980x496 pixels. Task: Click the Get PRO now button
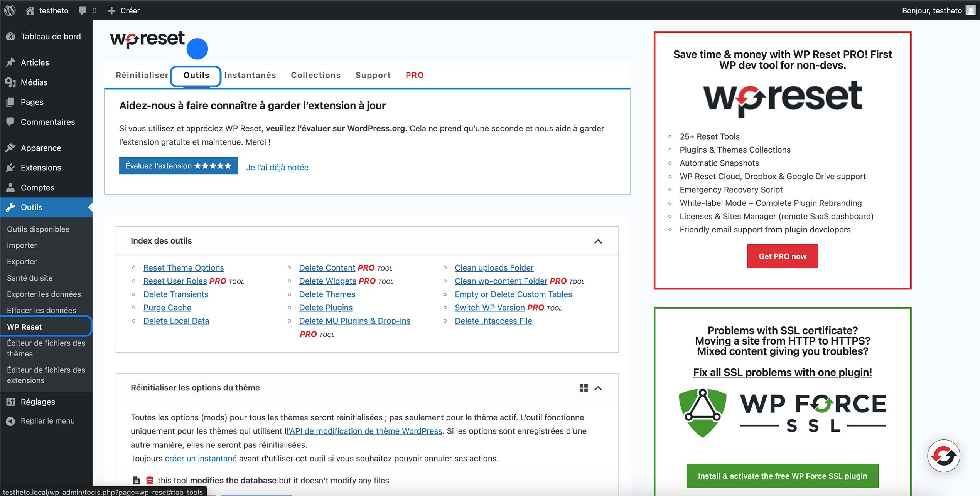(782, 256)
